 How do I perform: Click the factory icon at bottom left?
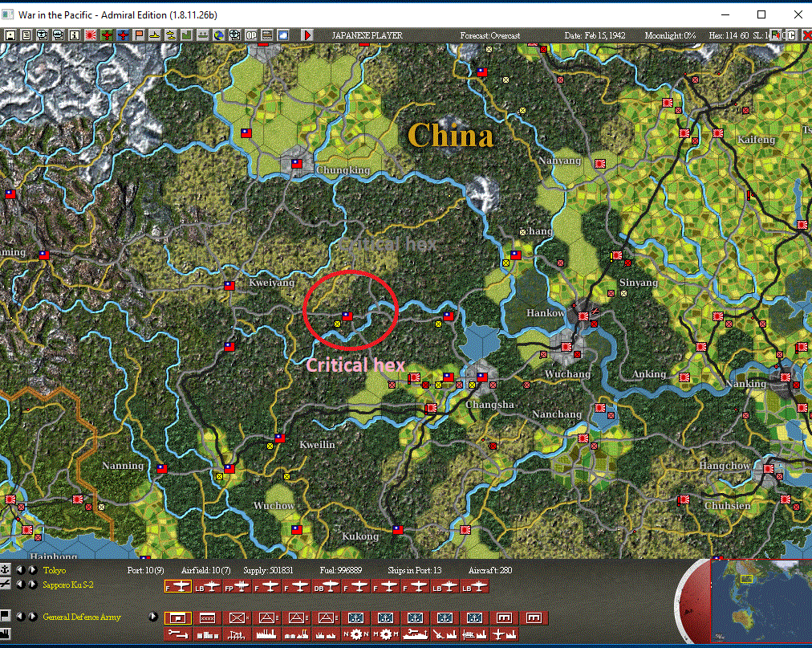[5, 634]
